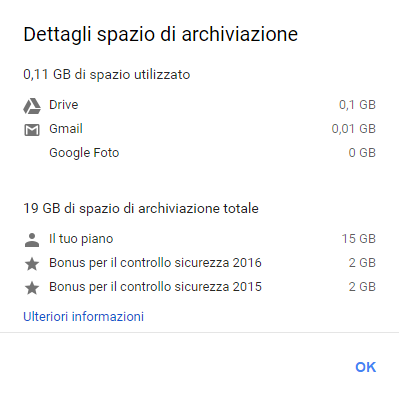Image resolution: width=399 pixels, height=400 pixels.
Task: Click the 0 GB Google Foto value
Action: (x=362, y=153)
